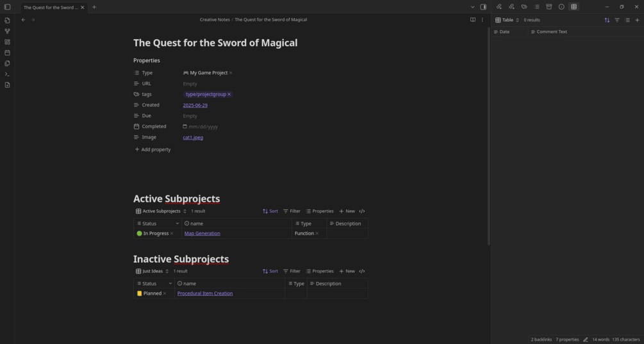The height and width of the screenshot is (344, 644).
Task: Click Add property button
Action: coord(153,150)
